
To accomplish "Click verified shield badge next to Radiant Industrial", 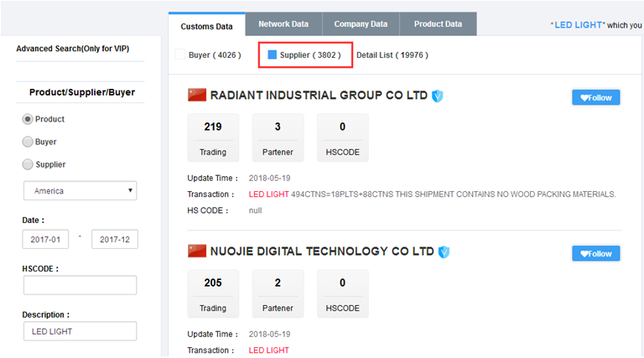I will click(x=437, y=96).
